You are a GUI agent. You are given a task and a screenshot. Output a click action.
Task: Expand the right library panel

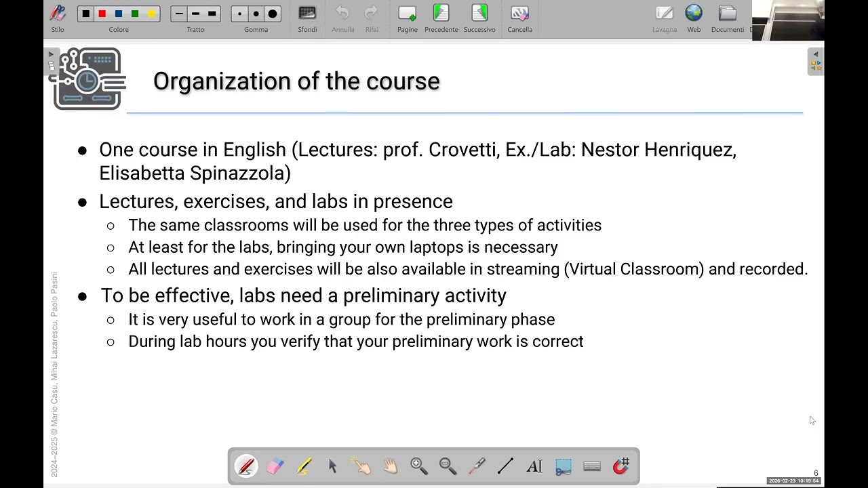816,60
